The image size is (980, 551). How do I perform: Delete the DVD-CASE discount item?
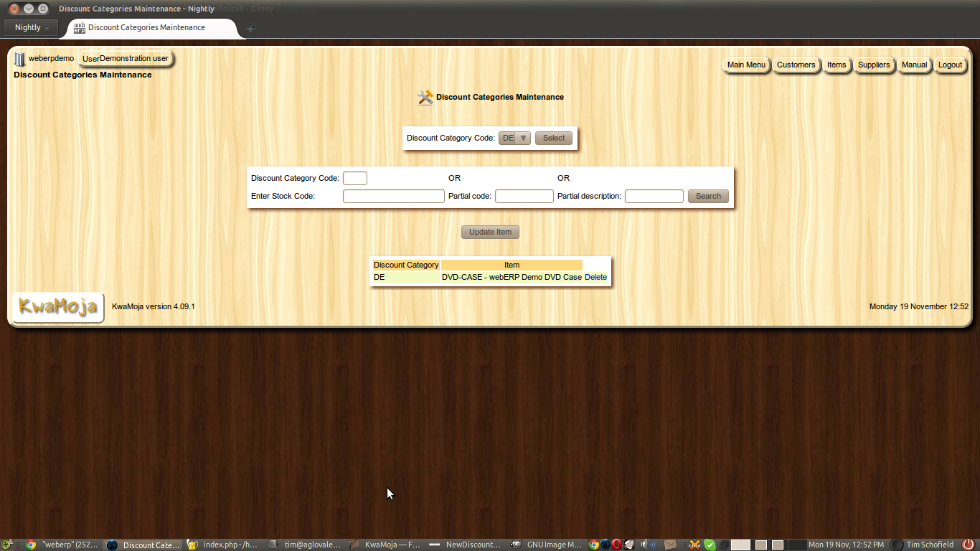tap(596, 276)
